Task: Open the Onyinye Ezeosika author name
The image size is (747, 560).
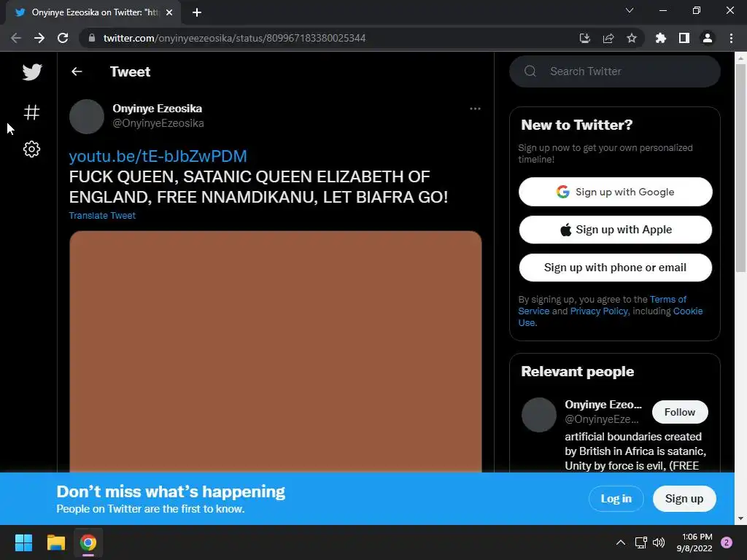Action: 158,109
